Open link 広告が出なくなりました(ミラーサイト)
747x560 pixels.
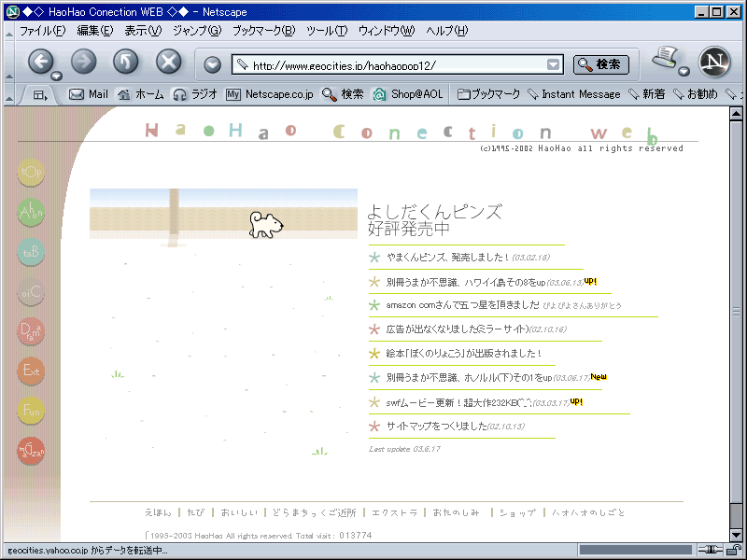tap(458, 329)
